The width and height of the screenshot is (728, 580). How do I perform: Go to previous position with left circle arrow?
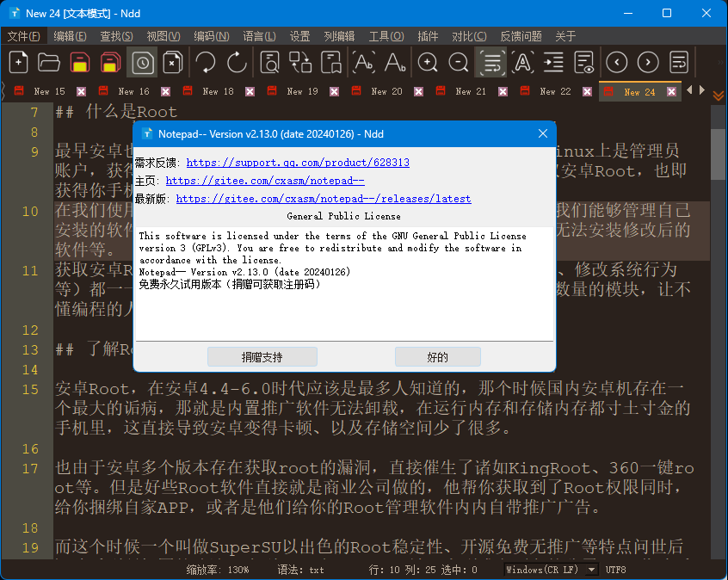(617, 62)
